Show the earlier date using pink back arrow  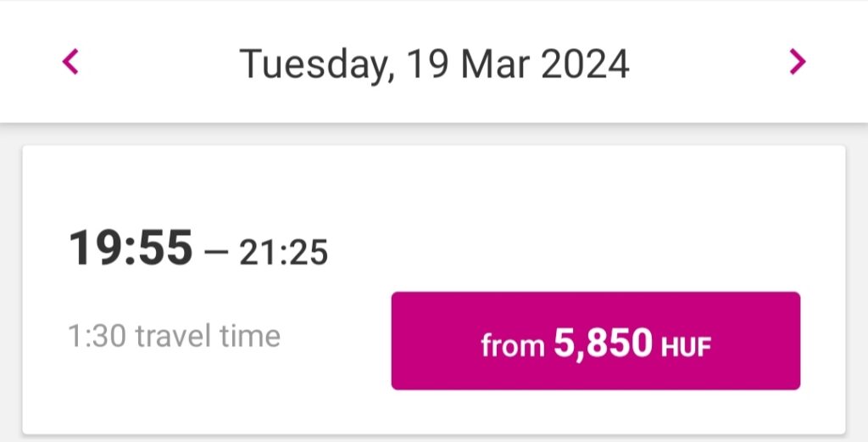click(x=70, y=61)
